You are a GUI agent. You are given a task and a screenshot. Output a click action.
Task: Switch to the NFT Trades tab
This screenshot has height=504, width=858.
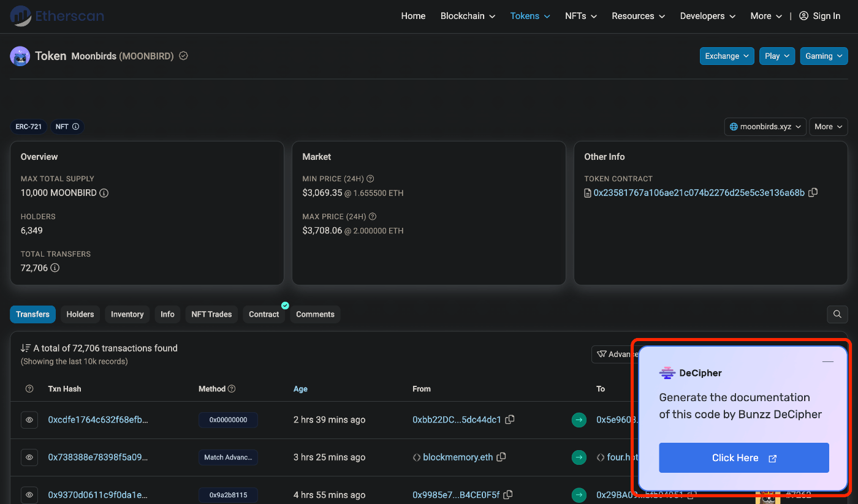point(211,314)
